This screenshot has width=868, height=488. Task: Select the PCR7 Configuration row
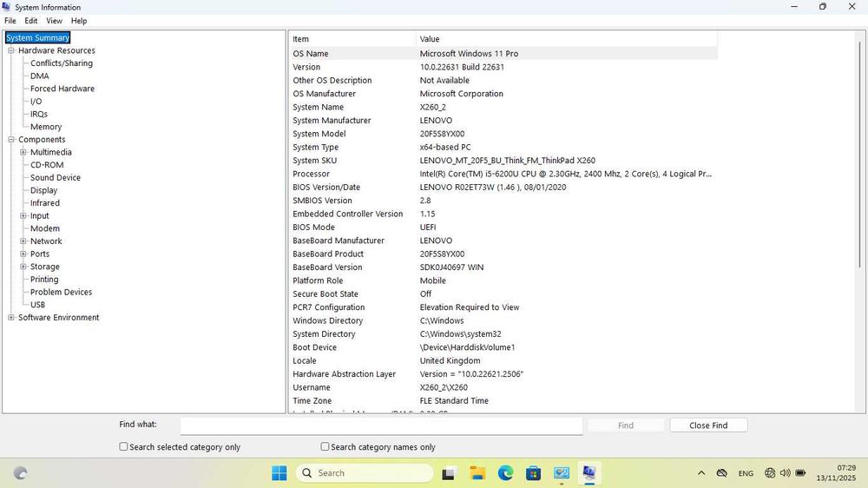point(503,307)
